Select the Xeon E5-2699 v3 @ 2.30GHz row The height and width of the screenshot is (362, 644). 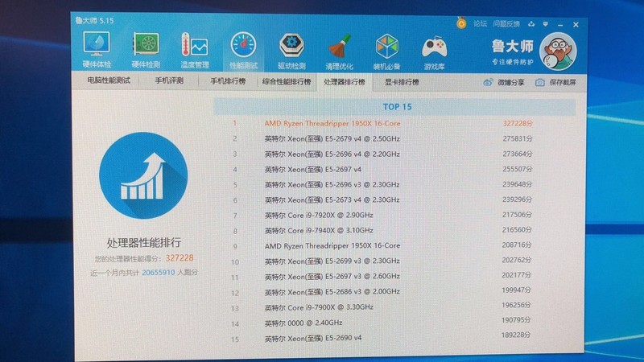(x=383, y=261)
